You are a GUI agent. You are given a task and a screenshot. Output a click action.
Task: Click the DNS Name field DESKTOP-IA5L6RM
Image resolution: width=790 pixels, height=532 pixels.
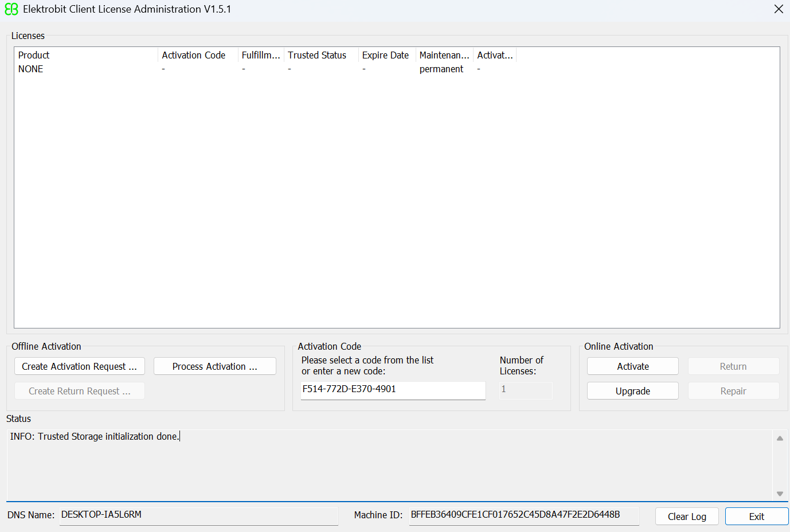(x=198, y=515)
